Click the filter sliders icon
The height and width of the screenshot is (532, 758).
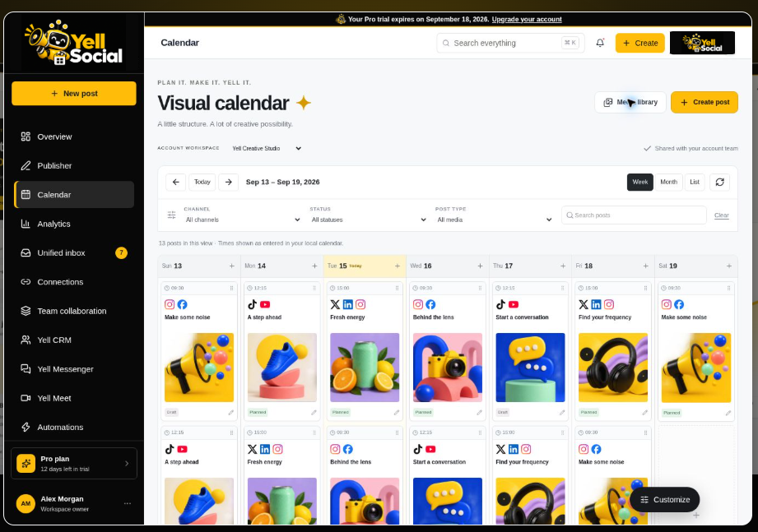pos(172,215)
